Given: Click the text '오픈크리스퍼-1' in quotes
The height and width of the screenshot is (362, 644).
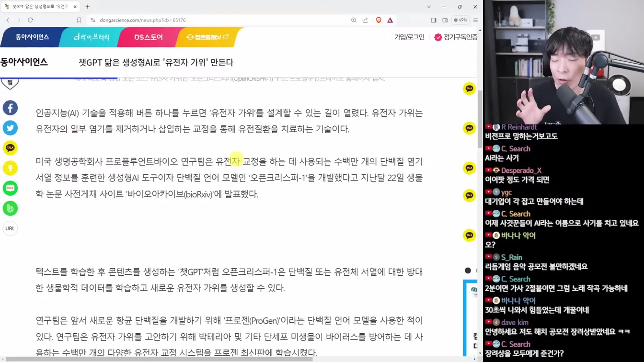Looking at the screenshot, I should coord(278,178).
